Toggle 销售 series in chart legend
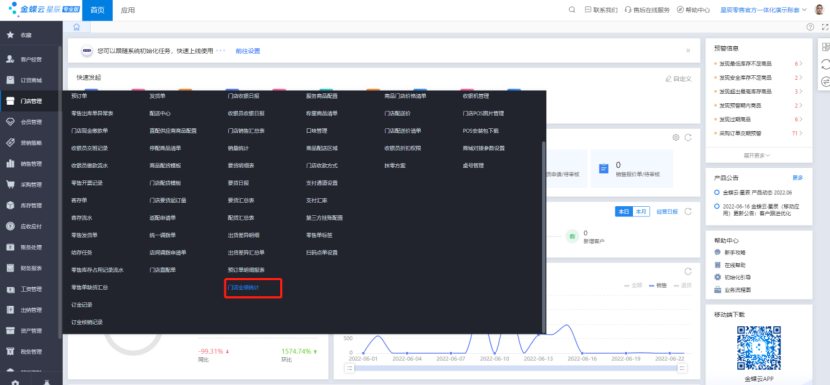830x385 pixels. coord(658,285)
